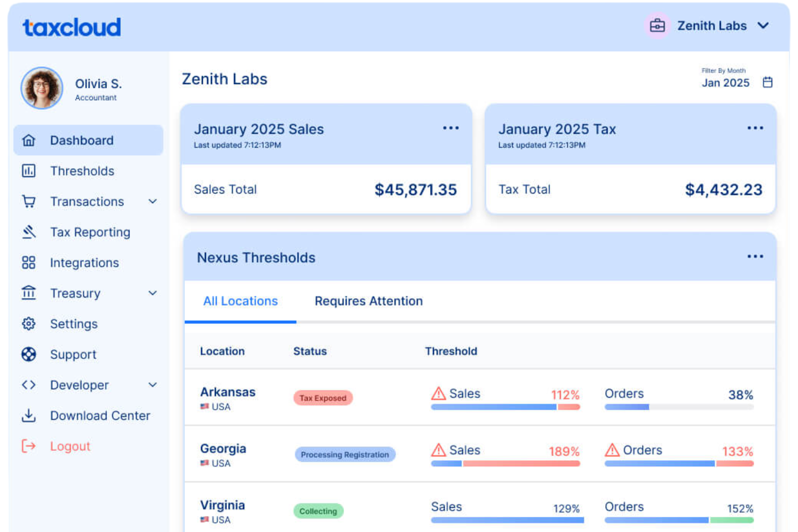Screen dimensions: 798x532
Task: Click the Tax Reporting gavel icon
Action: point(29,232)
